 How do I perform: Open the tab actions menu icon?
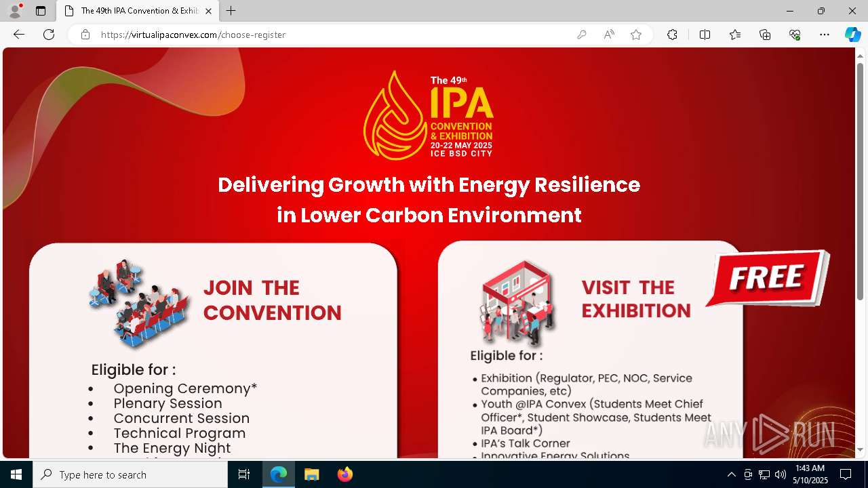(41, 11)
